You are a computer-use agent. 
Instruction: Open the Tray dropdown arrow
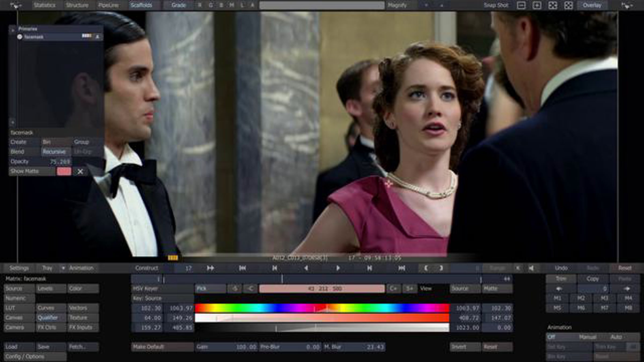(x=63, y=268)
